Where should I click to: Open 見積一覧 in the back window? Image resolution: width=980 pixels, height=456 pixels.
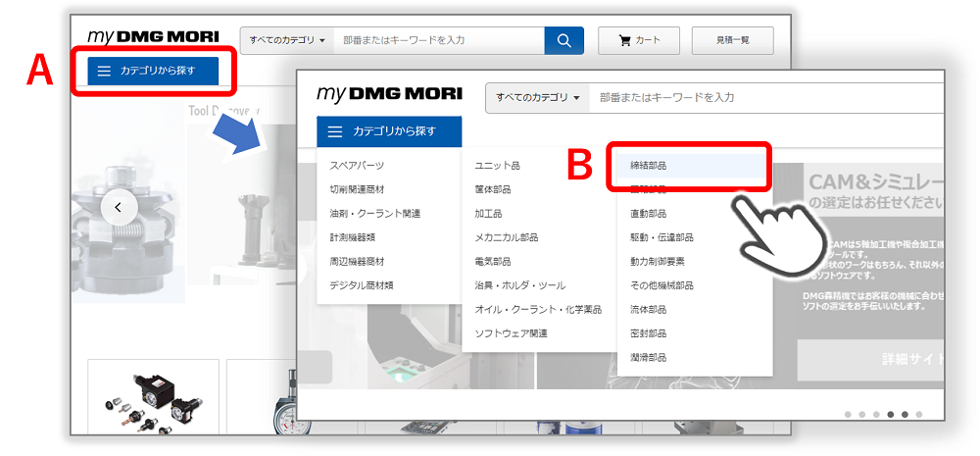[x=732, y=40]
